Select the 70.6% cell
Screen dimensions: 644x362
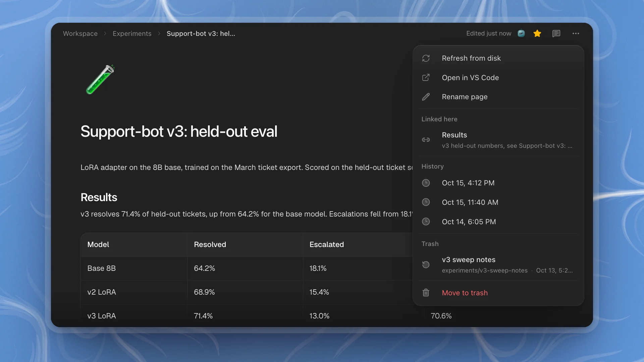(491, 316)
